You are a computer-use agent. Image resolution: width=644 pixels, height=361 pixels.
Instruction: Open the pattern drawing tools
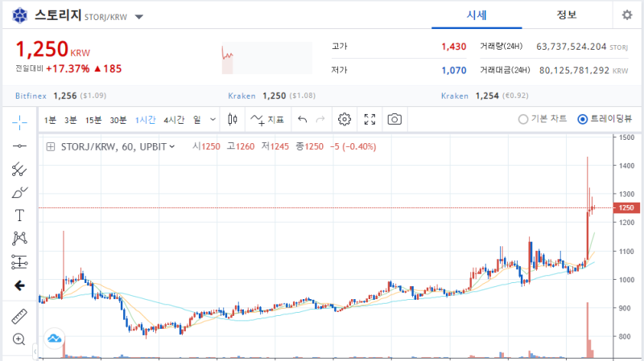coord(19,238)
